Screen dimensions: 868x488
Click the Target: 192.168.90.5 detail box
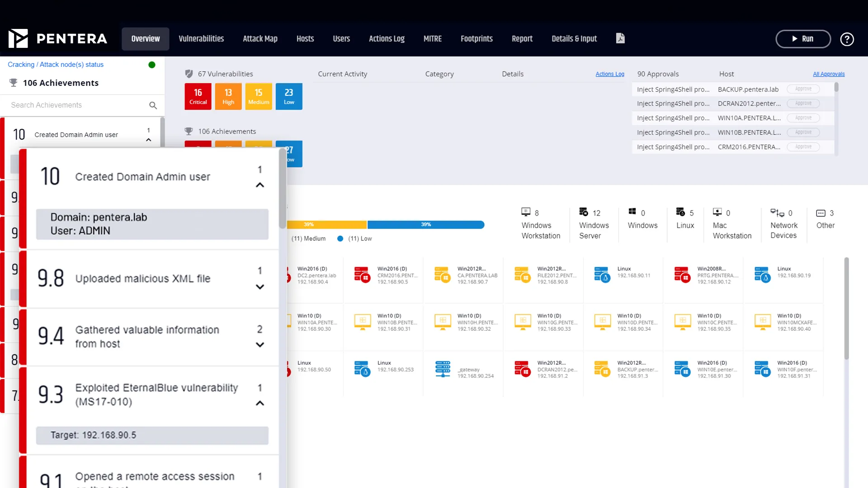coord(152,435)
